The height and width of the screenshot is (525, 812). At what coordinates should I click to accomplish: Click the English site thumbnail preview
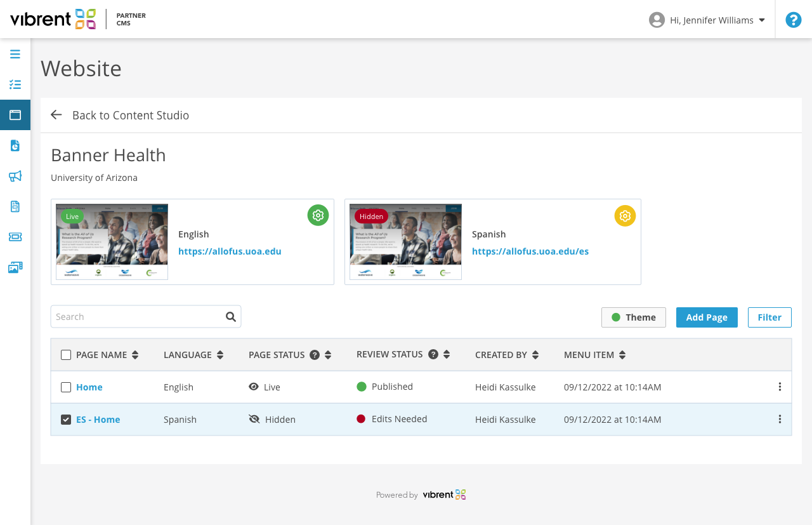(x=112, y=242)
